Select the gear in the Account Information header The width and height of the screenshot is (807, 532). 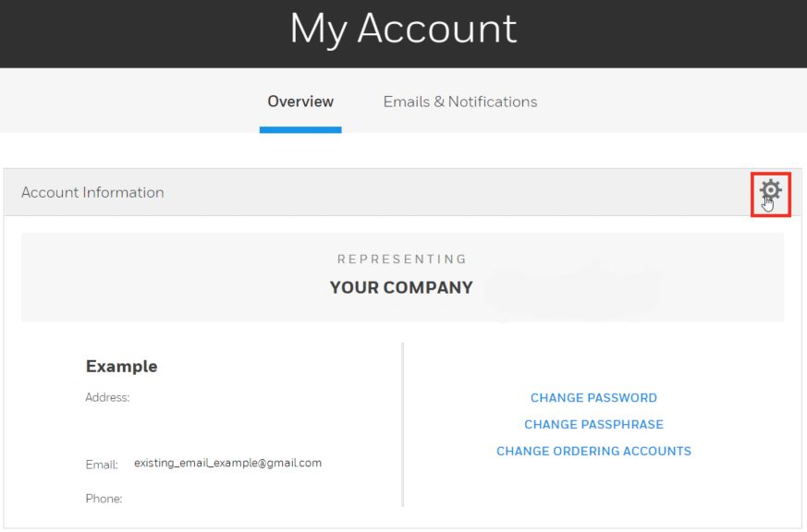(x=770, y=190)
